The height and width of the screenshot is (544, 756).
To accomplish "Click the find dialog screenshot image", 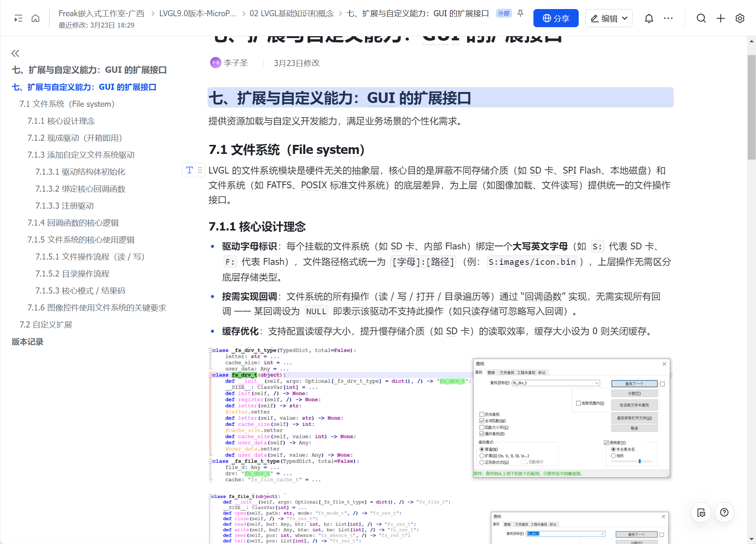I will [x=571, y=418].
